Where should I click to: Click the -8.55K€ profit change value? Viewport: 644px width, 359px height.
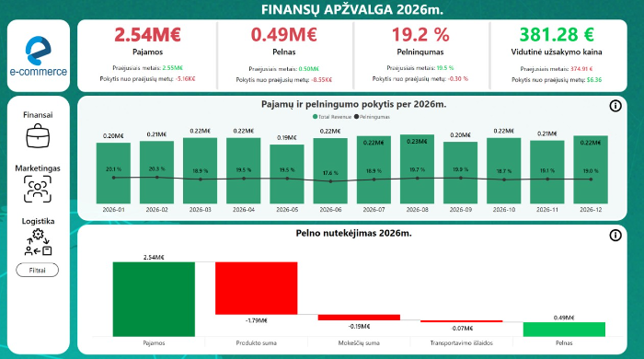tap(322, 80)
